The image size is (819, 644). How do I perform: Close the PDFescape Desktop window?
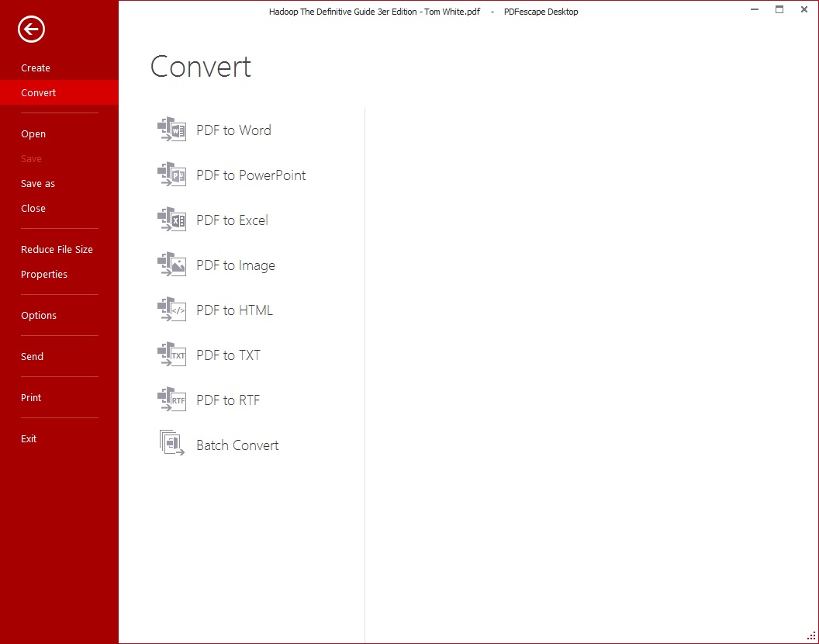pos(804,9)
